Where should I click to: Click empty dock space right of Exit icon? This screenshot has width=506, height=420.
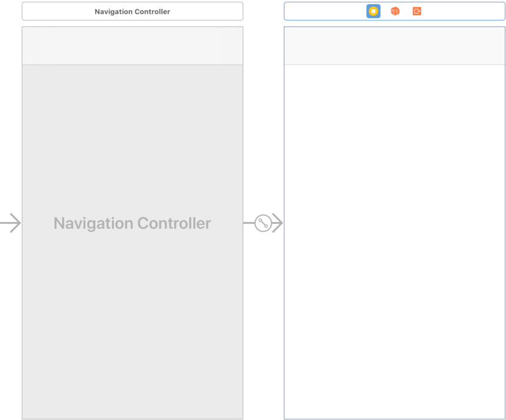(464, 11)
